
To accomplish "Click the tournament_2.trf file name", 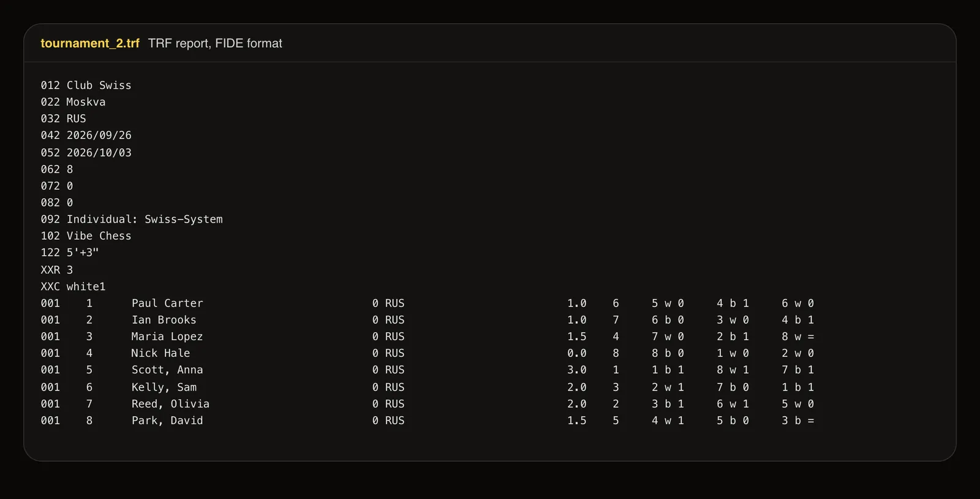I will point(90,44).
